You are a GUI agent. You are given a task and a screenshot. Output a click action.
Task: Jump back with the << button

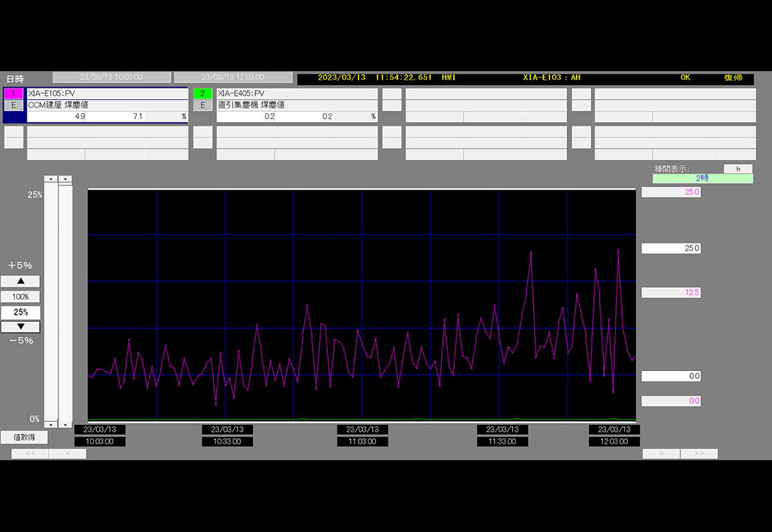[30, 454]
